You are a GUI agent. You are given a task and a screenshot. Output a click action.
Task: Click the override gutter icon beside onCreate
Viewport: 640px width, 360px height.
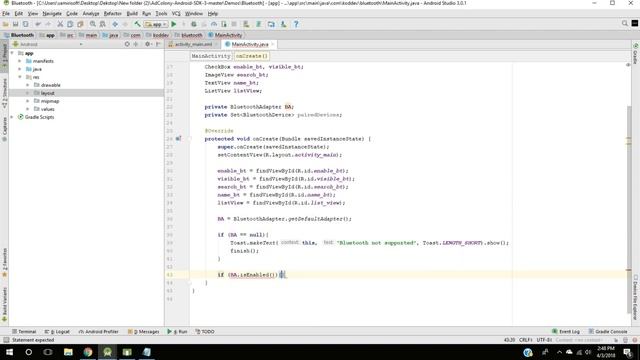pos(178,139)
